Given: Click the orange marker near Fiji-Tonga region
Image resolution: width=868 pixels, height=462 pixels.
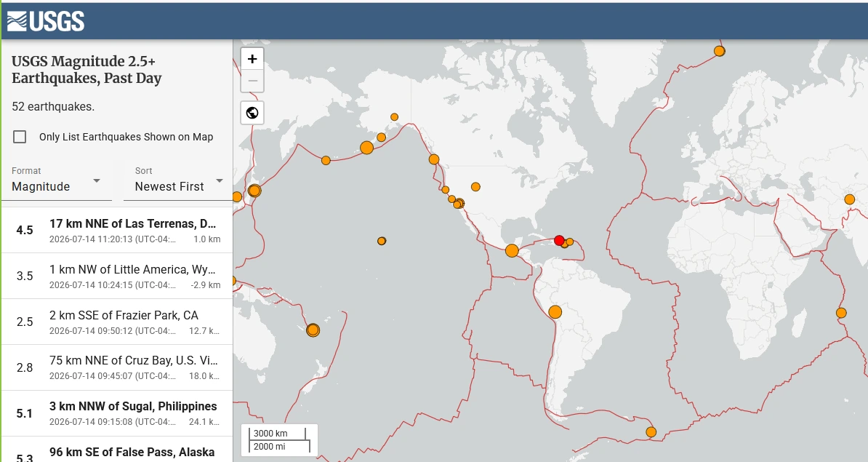Looking at the screenshot, I should tap(313, 330).
